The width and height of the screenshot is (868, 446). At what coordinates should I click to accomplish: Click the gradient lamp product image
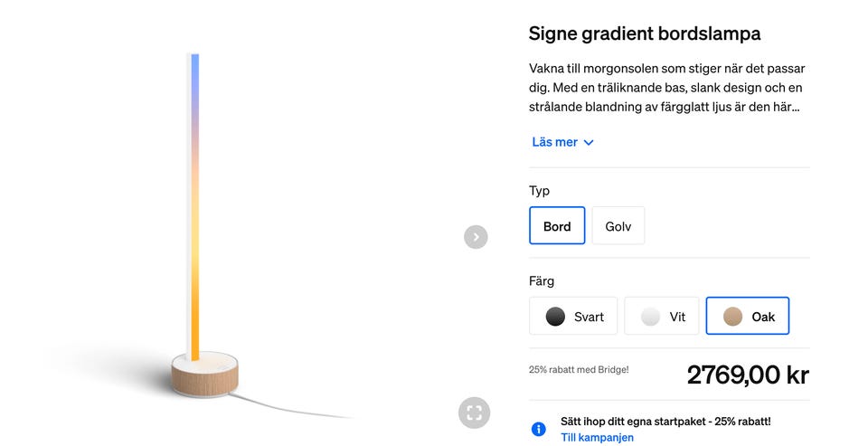[x=203, y=226]
